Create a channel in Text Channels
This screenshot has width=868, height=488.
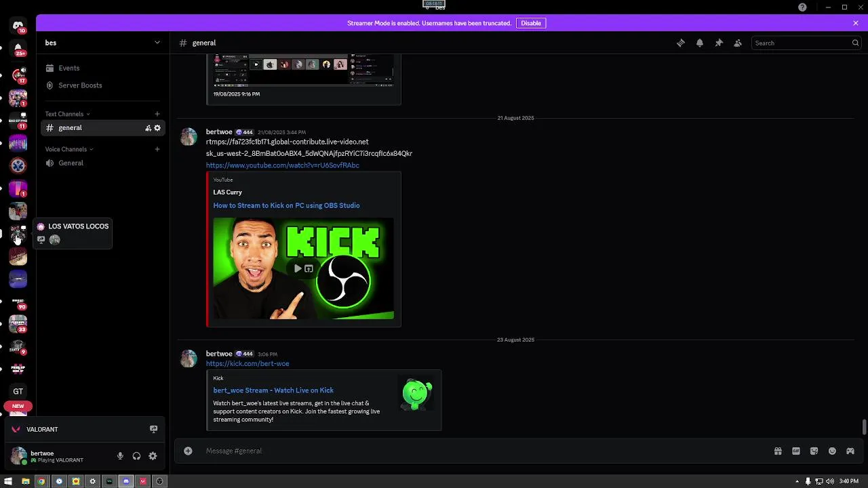[157, 114]
